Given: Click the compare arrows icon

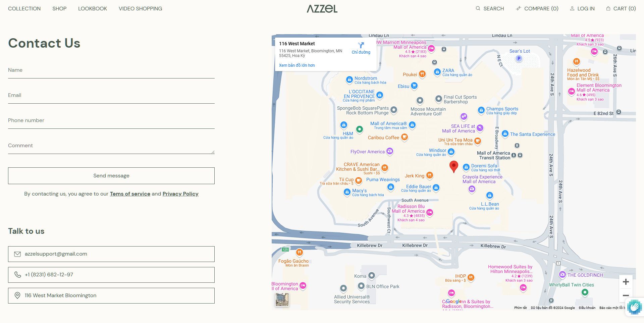Looking at the screenshot, I should pos(519,8).
